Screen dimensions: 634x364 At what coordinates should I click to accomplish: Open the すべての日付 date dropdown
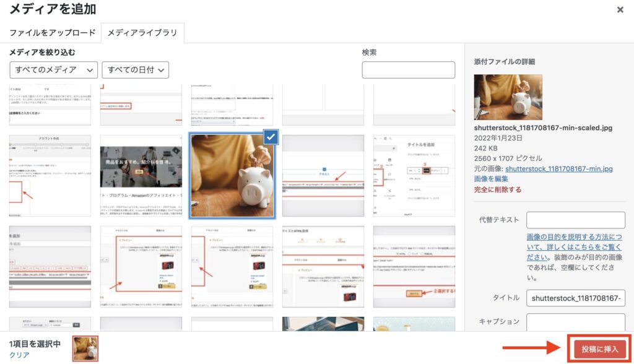[x=136, y=70]
